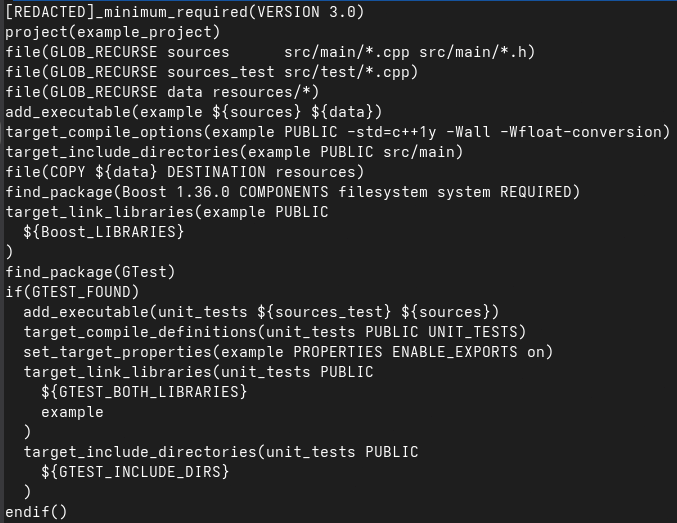Click the -std=c++1y option
The image size is (677, 523).
tap(392, 132)
